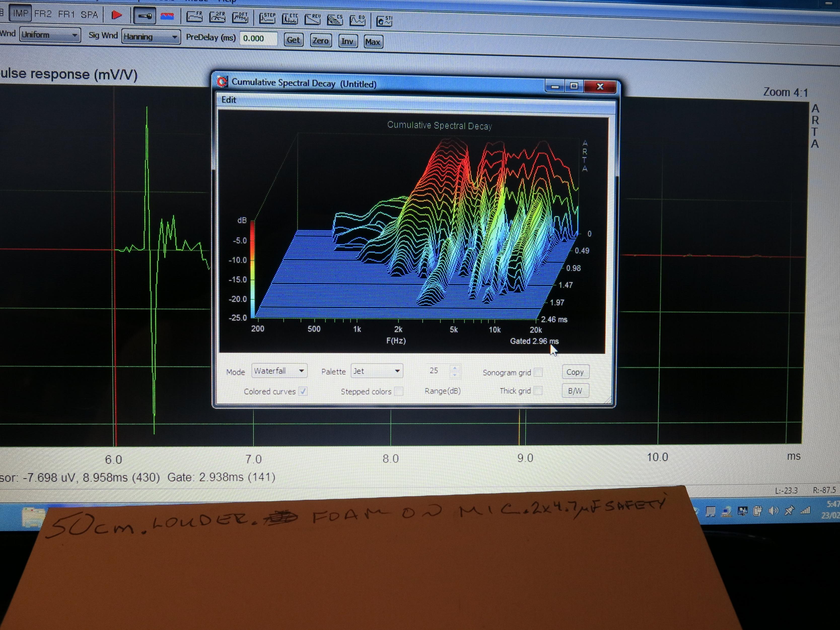
Task: Open the ETC energy-time curve icon
Action: coord(290,18)
